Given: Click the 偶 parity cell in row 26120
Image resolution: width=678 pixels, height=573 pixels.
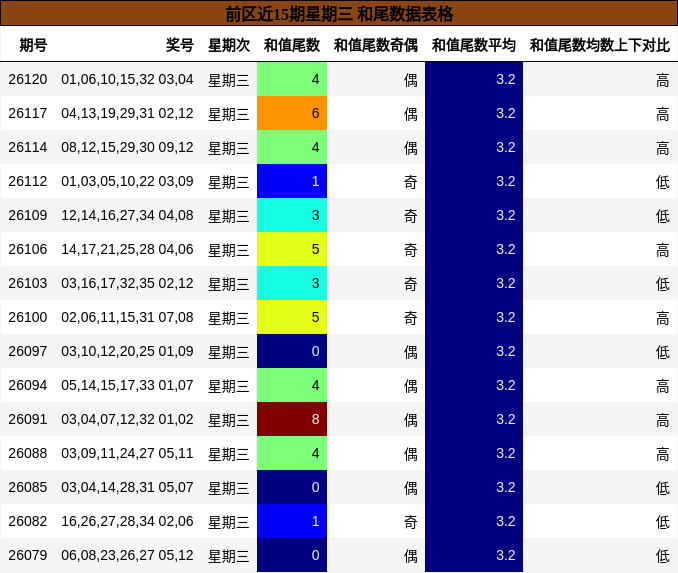Looking at the screenshot, I should [x=376, y=79].
